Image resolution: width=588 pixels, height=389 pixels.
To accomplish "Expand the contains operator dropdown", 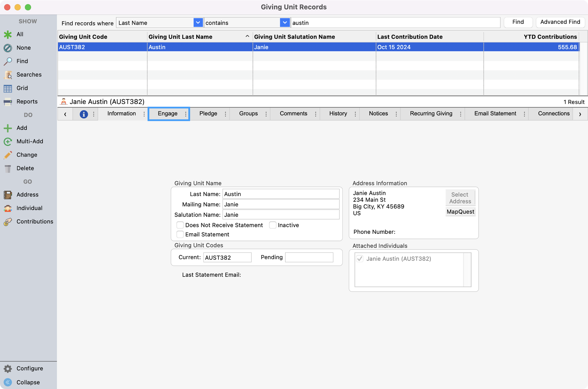I will [x=284, y=23].
